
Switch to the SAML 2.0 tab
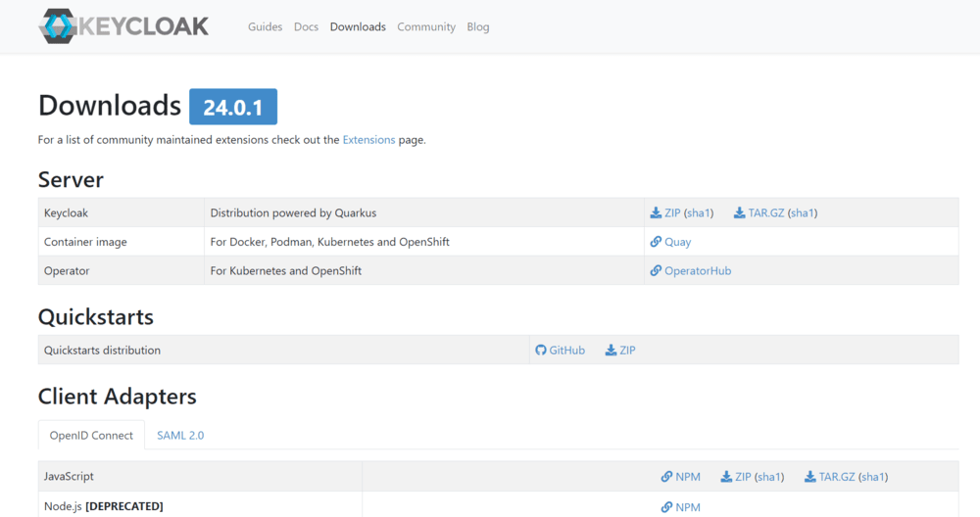click(x=180, y=435)
